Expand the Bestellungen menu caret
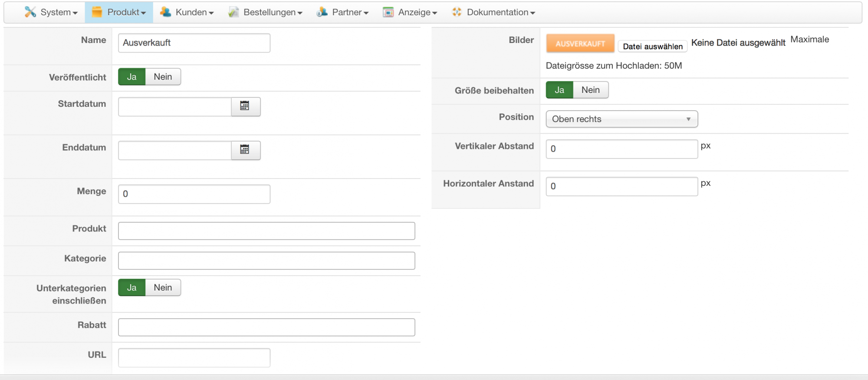The height and width of the screenshot is (380, 868). (300, 13)
